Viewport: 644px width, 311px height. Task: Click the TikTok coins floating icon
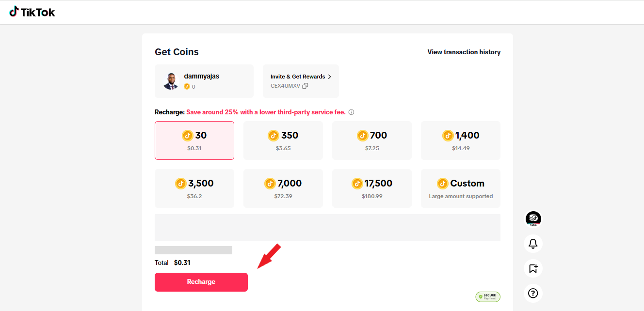click(533, 219)
